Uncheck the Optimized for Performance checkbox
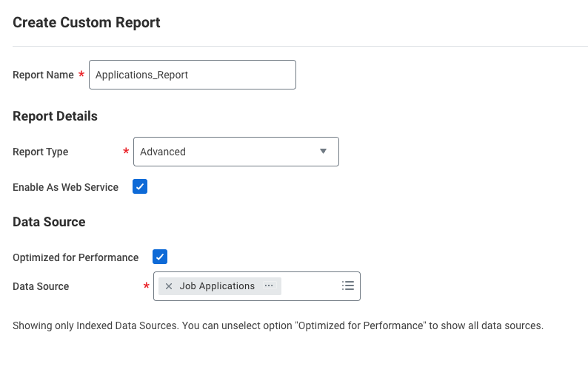Image resolution: width=588 pixels, height=375 pixels. click(160, 257)
